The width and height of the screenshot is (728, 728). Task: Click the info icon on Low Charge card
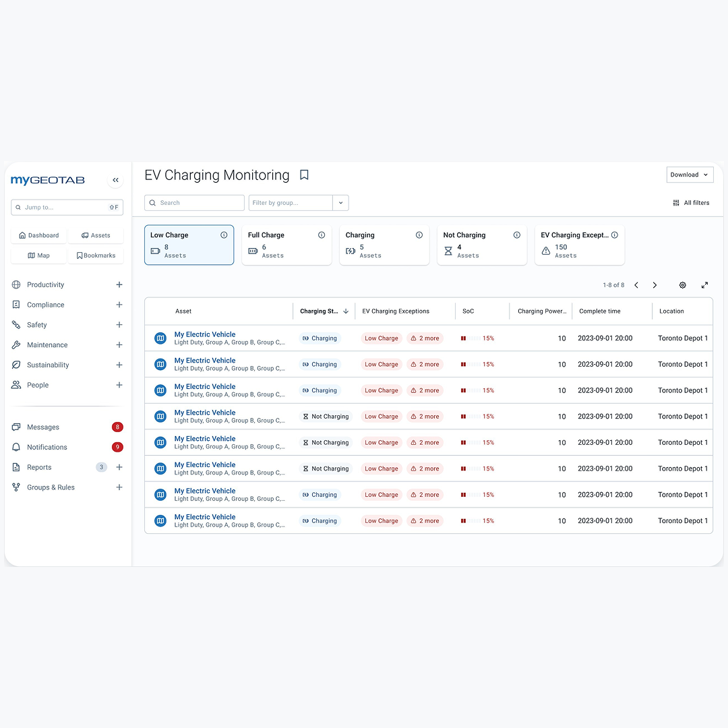coord(224,235)
